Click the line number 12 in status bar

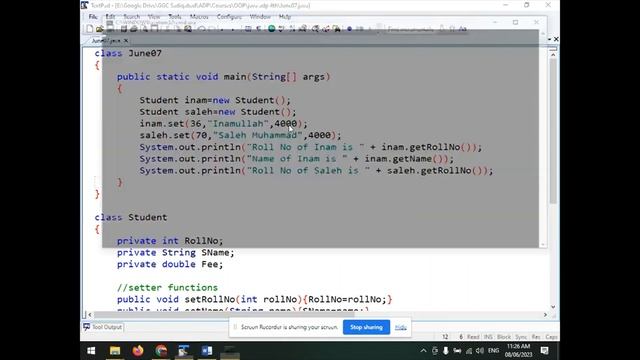[445, 337]
